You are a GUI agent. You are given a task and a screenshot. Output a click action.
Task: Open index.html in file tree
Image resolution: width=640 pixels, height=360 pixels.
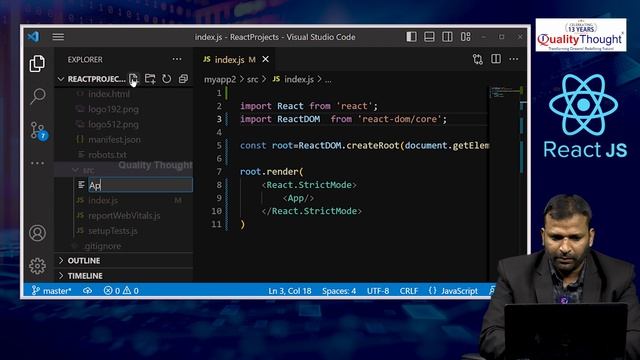(109, 94)
